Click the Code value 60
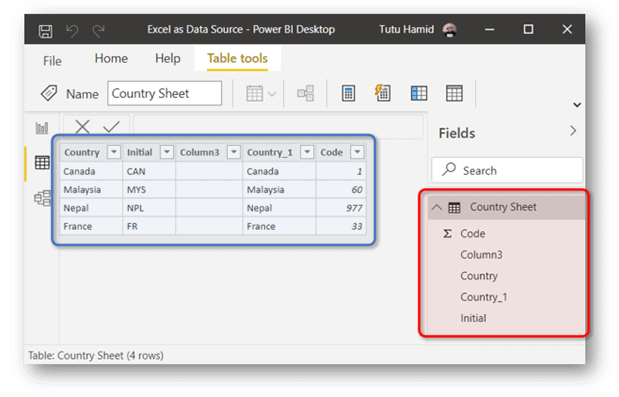This screenshot has height=397, width=619. pos(341,190)
